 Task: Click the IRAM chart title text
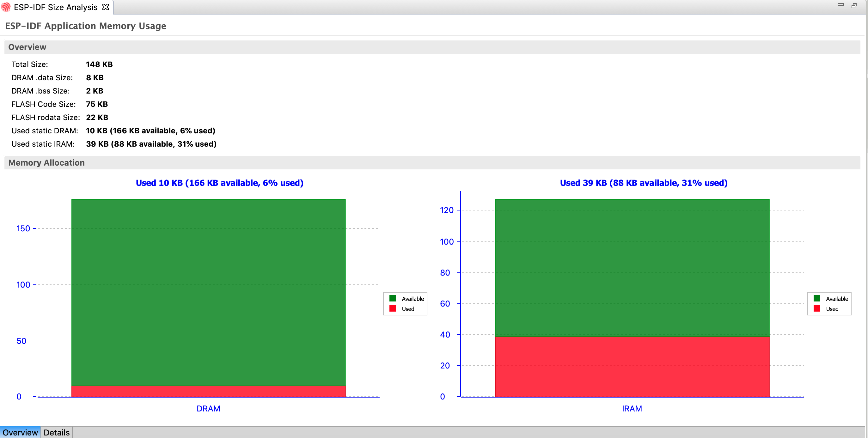[643, 183]
